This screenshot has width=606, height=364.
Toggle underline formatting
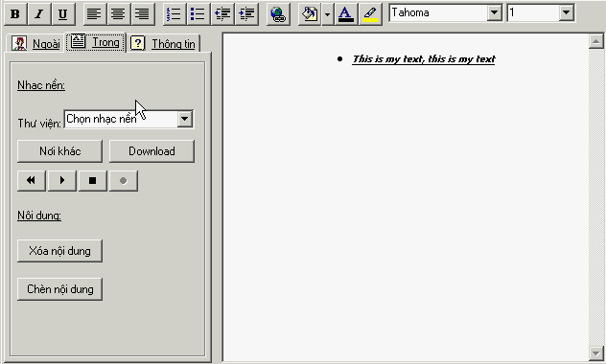[63, 14]
